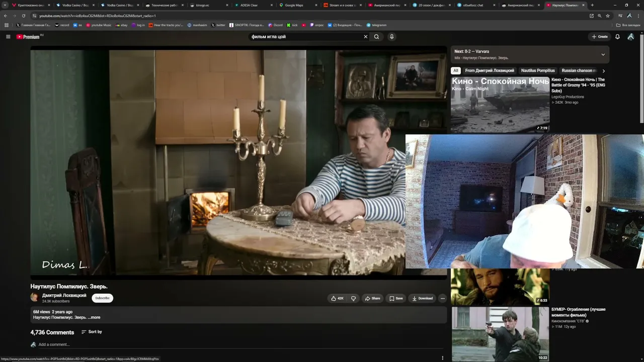This screenshot has height=362, width=644.
Task: Switch to the 20 сезон tab
Action: click(432, 5)
